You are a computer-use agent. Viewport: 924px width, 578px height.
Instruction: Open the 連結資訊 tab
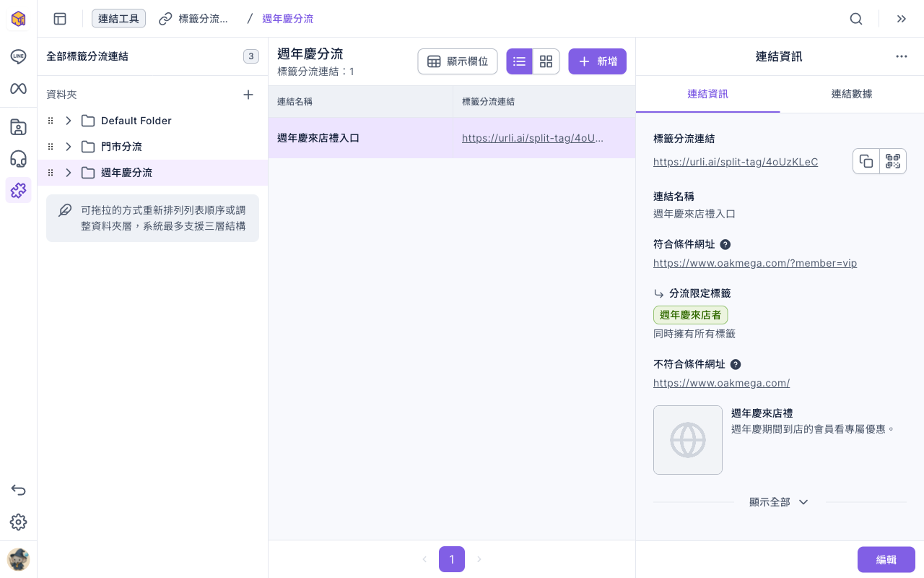point(708,94)
